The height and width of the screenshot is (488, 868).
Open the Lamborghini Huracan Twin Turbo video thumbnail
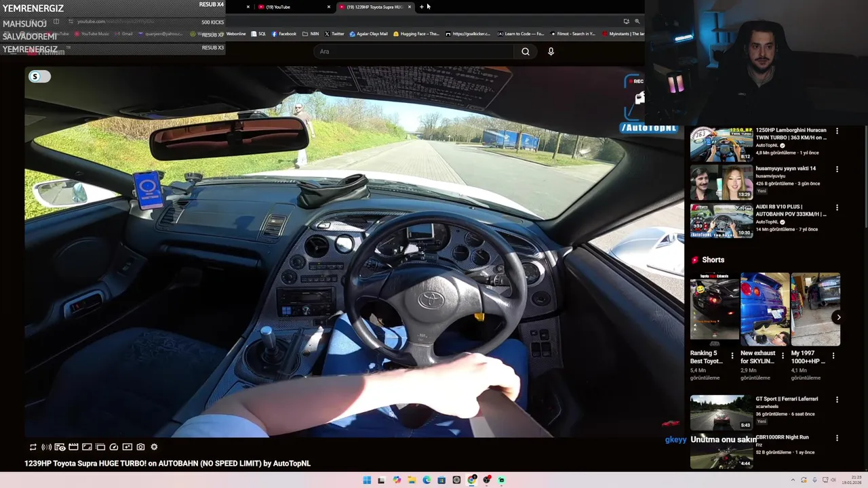(x=722, y=144)
